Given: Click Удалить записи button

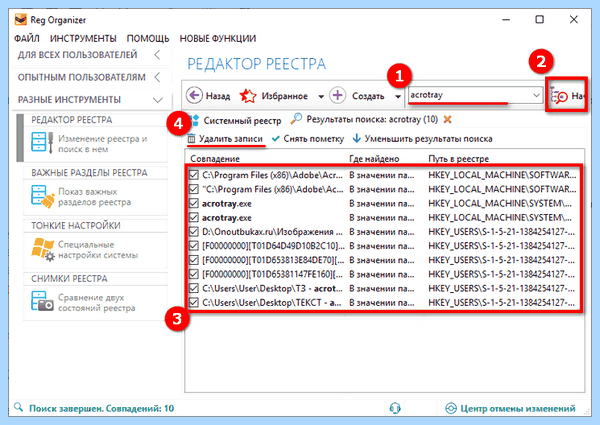Looking at the screenshot, I should [x=226, y=139].
